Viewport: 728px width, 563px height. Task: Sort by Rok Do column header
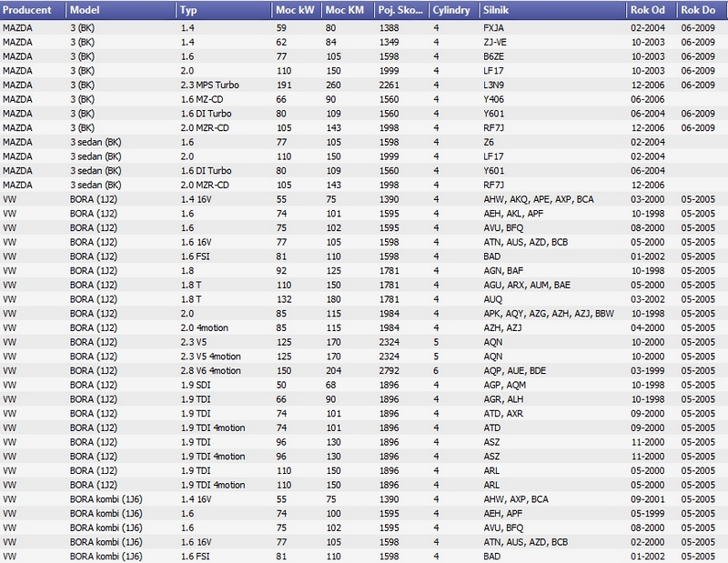click(x=703, y=10)
